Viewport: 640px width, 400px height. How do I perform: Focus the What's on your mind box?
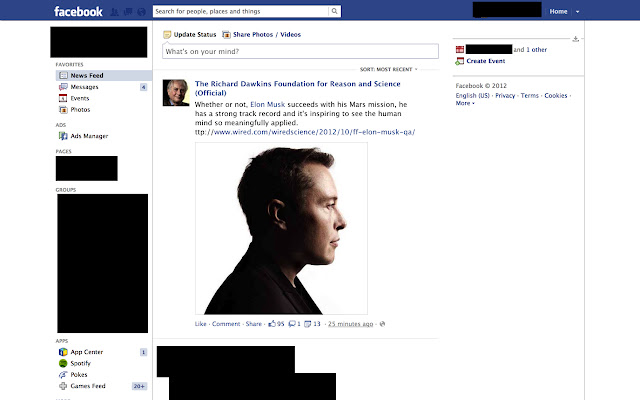click(x=300, y=51)
